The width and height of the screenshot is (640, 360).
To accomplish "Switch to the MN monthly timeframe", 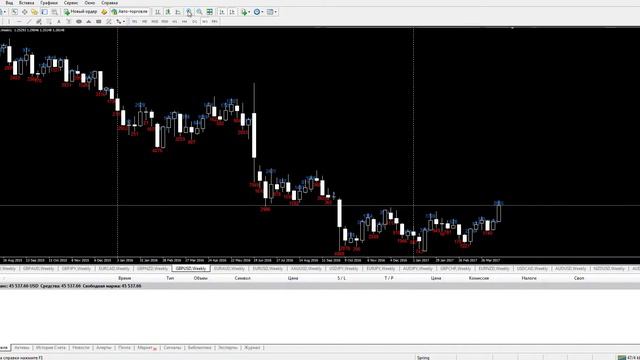I will point(215,21).
